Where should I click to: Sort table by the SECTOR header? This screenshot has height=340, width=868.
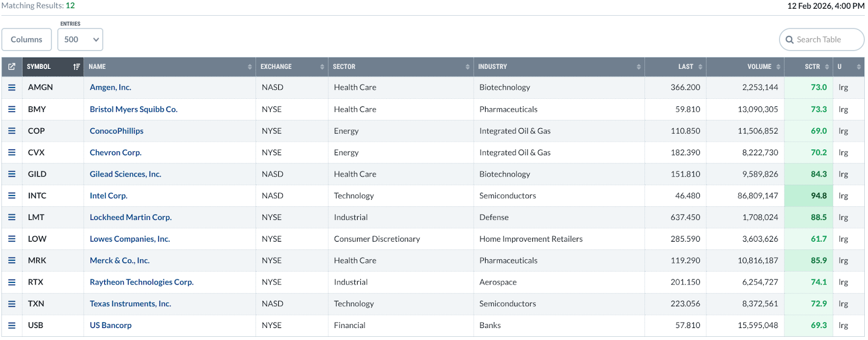click(x=344, y=67)
